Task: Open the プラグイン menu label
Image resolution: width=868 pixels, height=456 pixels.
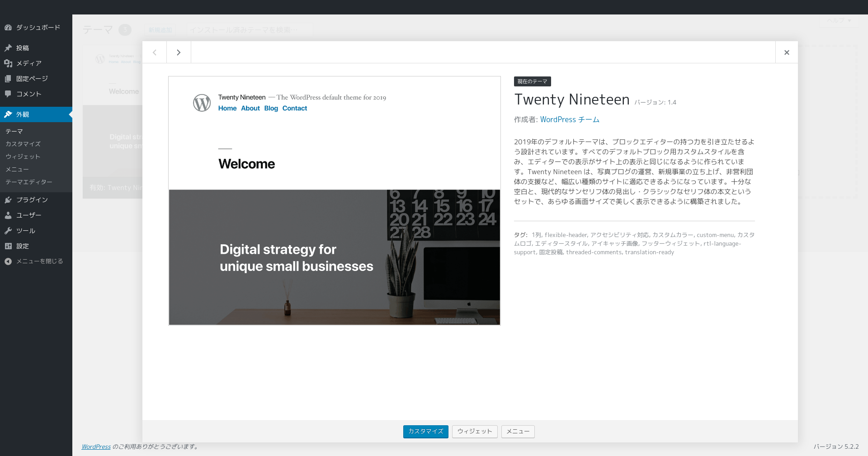Action: [32, 200]
